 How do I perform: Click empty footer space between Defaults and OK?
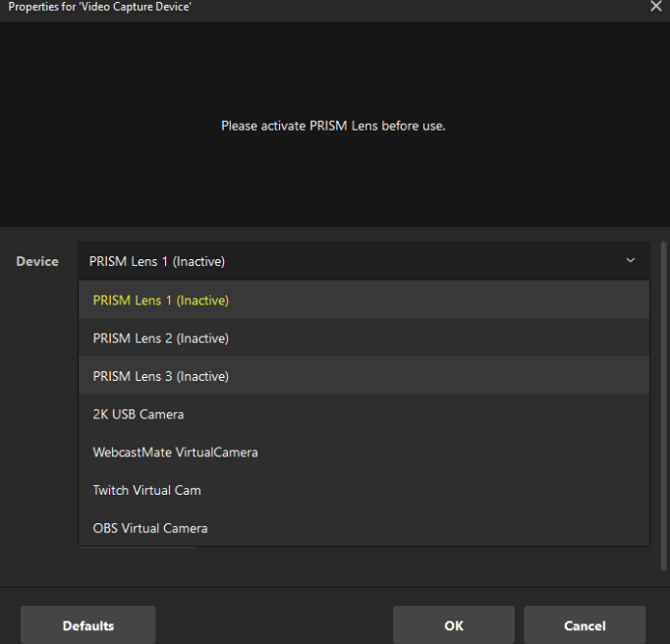point(273,624)
